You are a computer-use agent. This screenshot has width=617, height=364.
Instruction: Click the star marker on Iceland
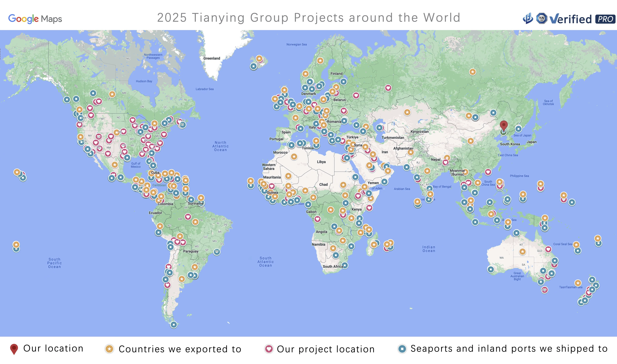pos(259,59)
